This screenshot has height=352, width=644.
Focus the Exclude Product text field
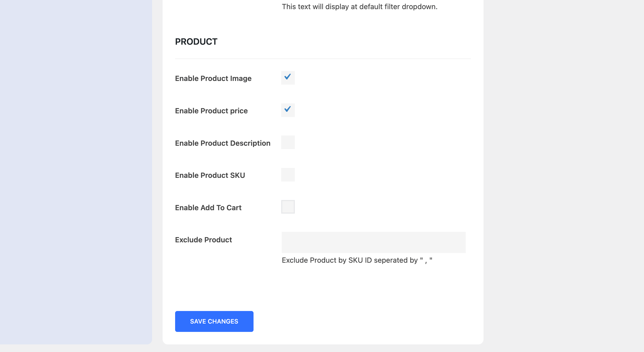[x=373, y=242]
